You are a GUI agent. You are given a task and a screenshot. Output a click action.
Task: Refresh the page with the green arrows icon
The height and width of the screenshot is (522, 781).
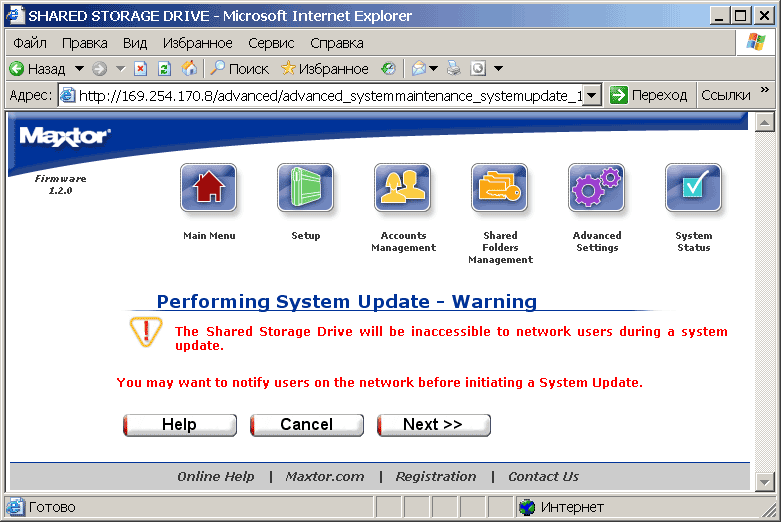(164, 69)
